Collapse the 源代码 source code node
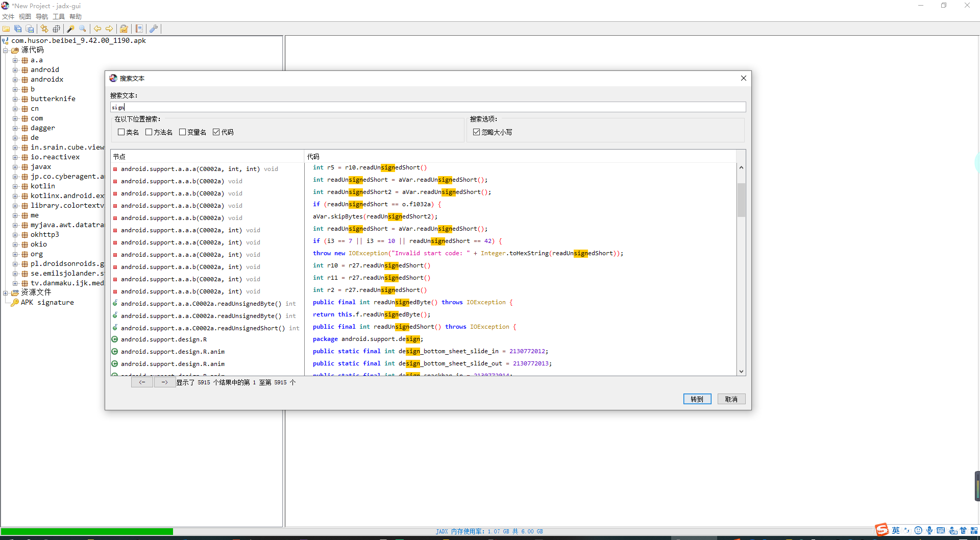The width and height of the screenshot is (980, 540). [6, 51]
